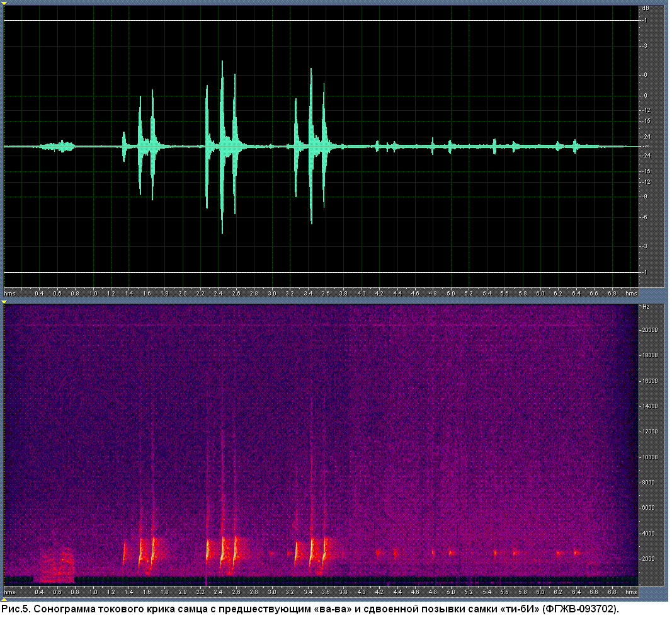Click 1.0 on the waveform time ruler
Screen dimensions: 672x630
click(x=93, y=294)
